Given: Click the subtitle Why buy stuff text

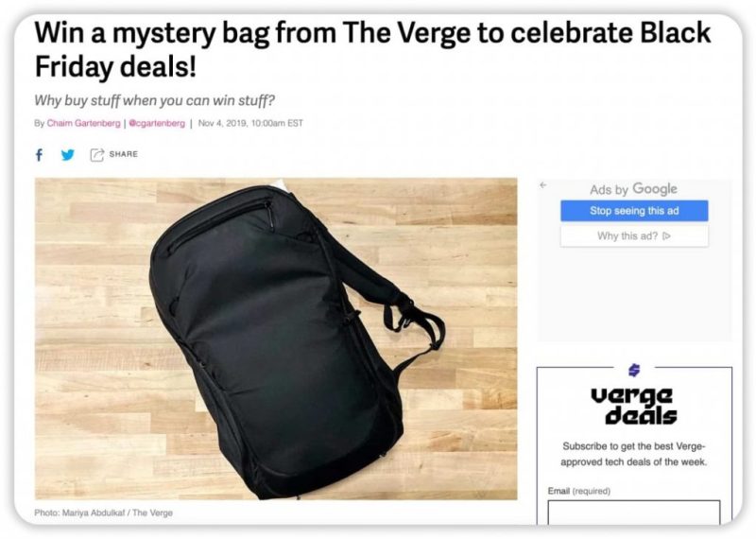Looking at the screenshot, I should pos(154,101).
